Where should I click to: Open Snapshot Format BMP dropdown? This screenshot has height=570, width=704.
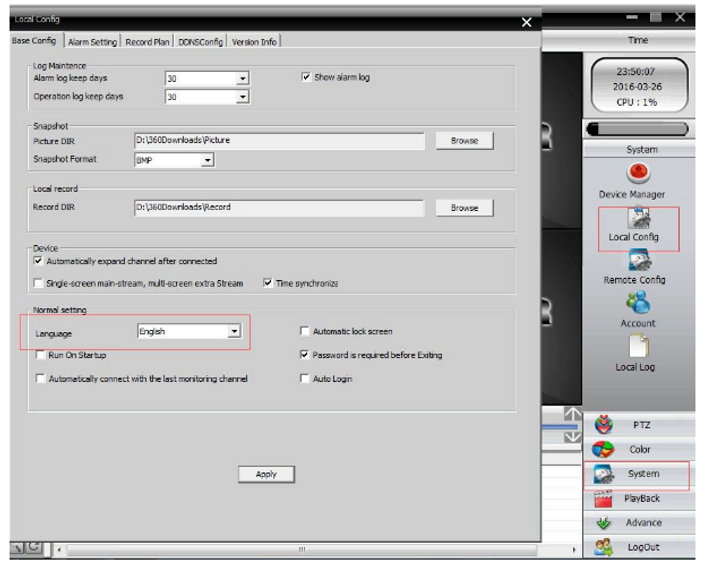pos(207,160)
